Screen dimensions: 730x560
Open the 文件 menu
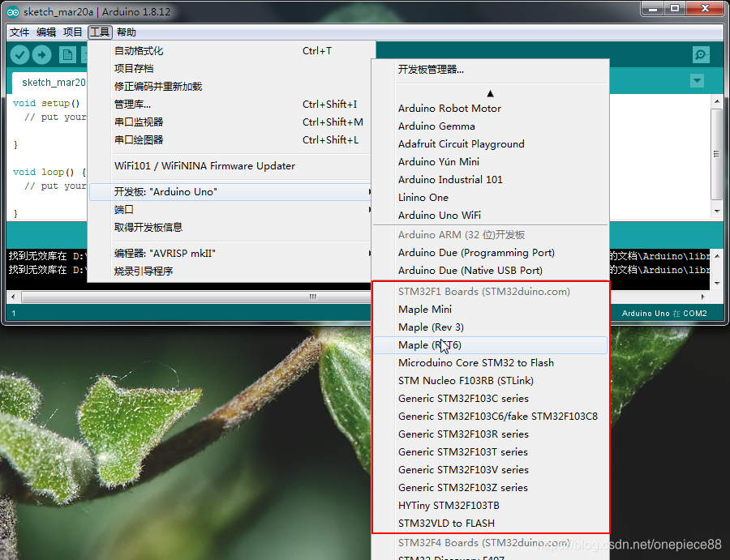point(19,32)
